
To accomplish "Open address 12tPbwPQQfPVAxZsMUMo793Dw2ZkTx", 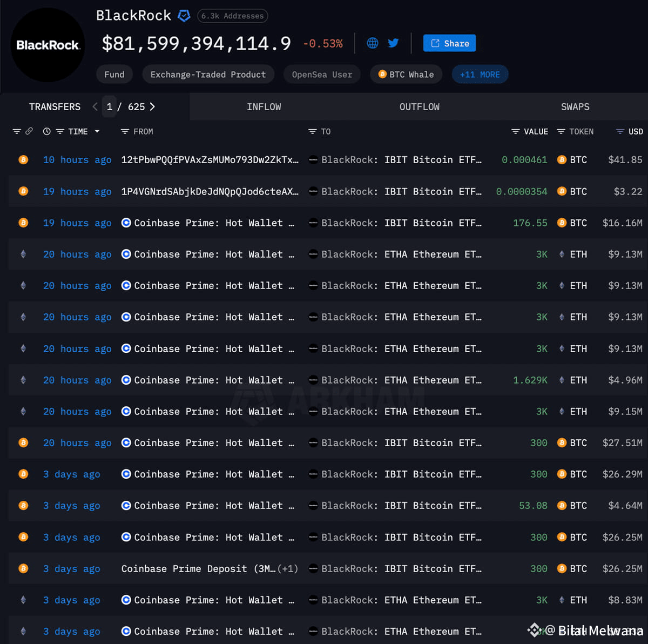I will tap(210, 159).
